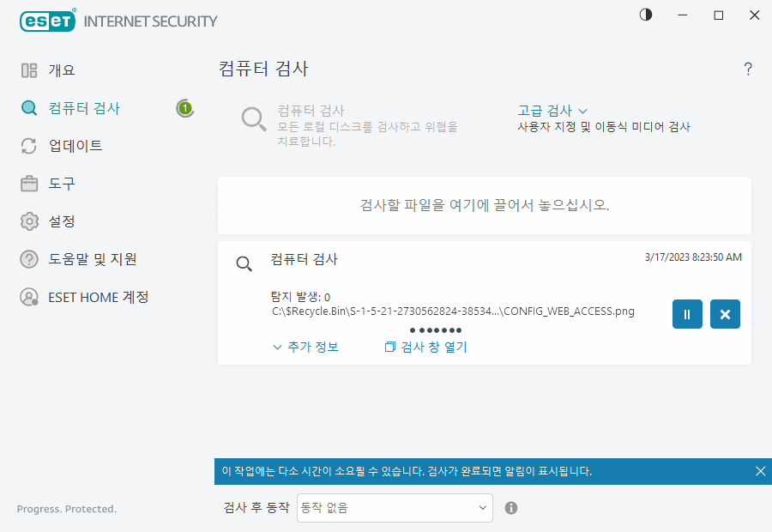Toggle the dark mode contrast icon
The image size is (772, 532).
[x=645, y=15]
